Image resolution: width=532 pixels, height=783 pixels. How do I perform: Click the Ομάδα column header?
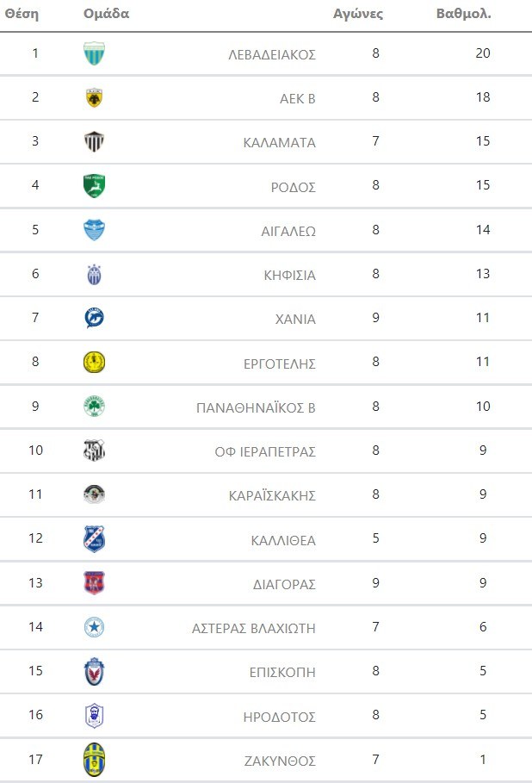tap(107, 15)
